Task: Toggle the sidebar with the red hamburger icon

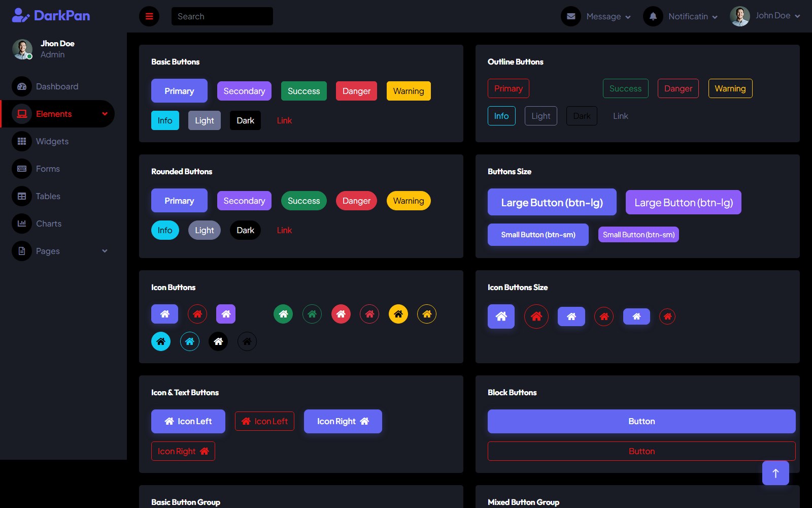Action: pyautogui.click(x=149, y=16)
